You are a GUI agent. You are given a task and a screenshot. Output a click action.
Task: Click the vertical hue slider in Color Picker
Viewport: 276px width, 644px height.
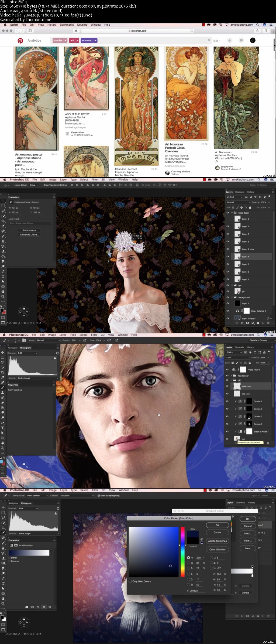coord(183,552)
